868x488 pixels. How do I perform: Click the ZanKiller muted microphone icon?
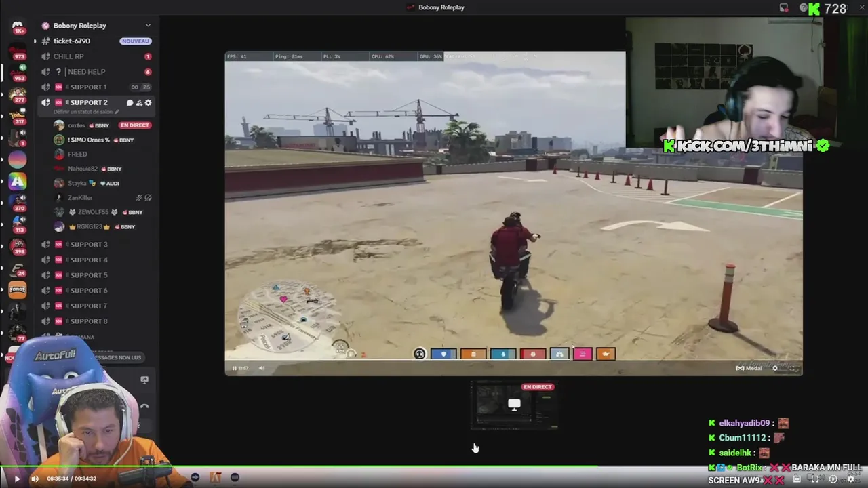pos(139,198)
